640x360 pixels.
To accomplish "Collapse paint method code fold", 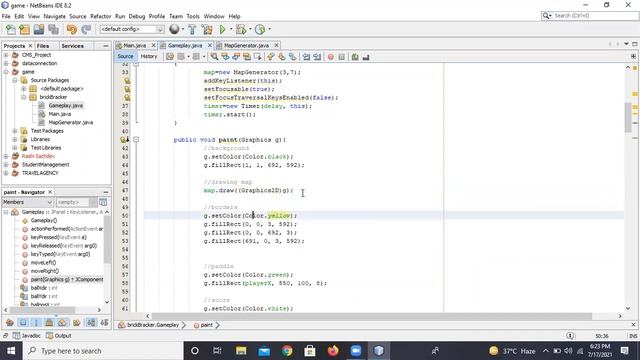I will coord(136,140).
